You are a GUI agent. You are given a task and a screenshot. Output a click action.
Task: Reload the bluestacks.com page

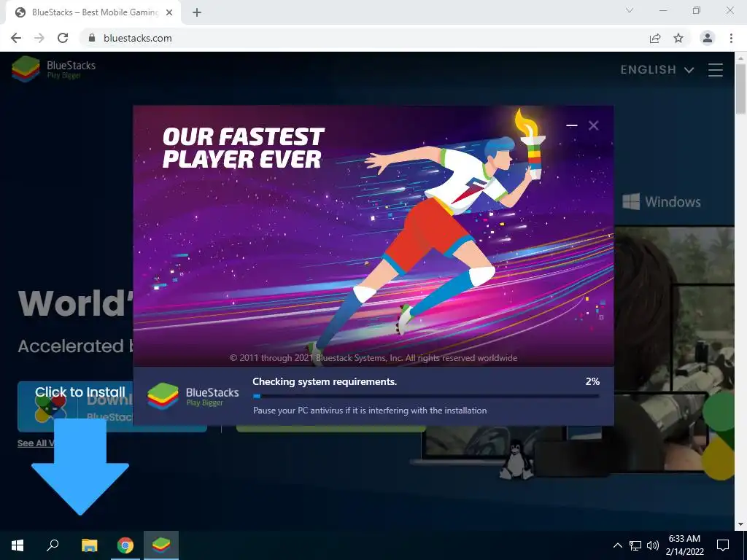click(63, 38)
